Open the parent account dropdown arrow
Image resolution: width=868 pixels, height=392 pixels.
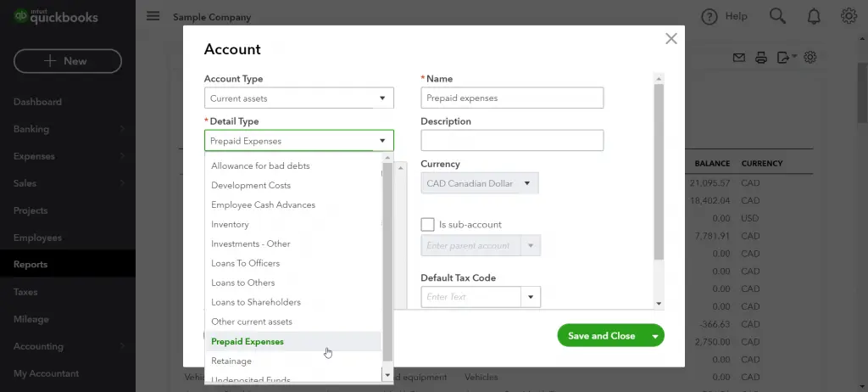click(531, 245)
